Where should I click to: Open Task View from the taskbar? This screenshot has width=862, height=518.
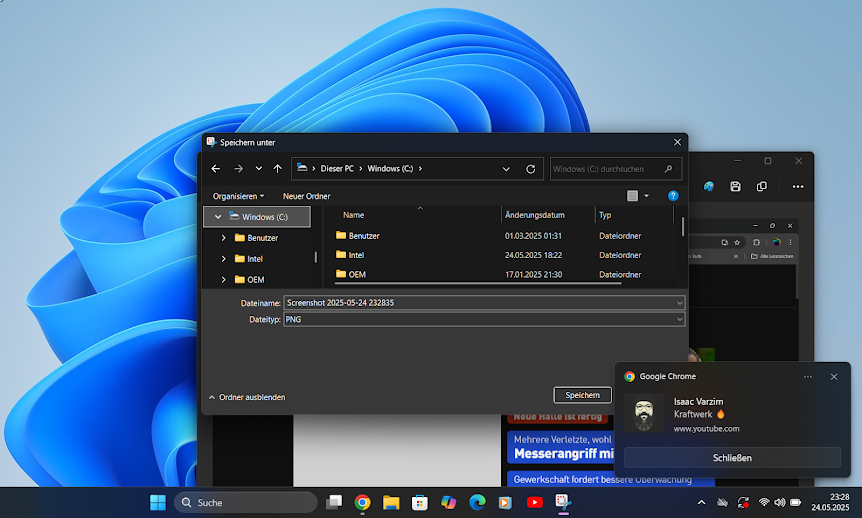(x=334, y=503)
